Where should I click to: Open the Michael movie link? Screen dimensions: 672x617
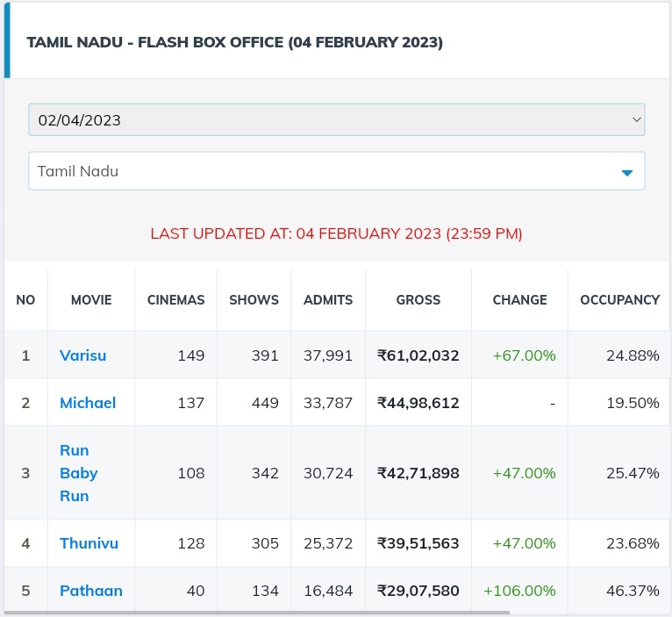(x=88, y=403)
